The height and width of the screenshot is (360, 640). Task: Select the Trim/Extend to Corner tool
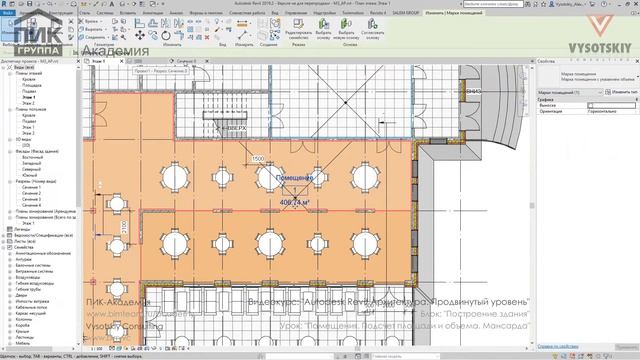(x=179, y=36)
